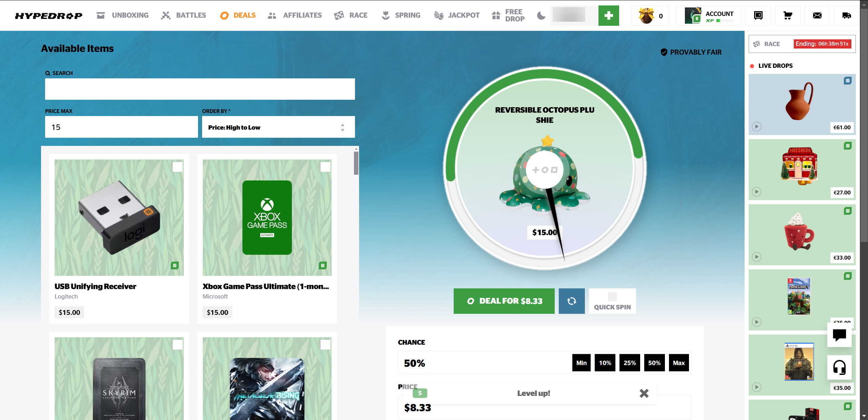Click the wheel center spinner hub

545,170
